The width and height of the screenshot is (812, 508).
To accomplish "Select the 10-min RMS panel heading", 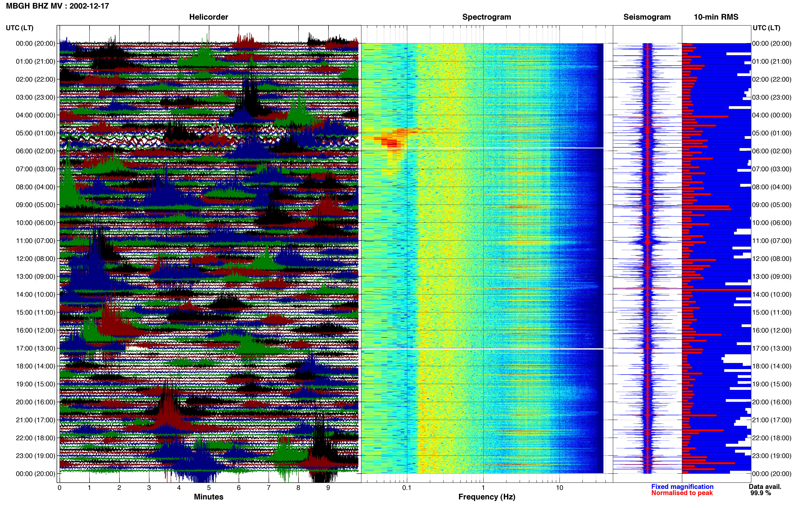I will (716, 17).
